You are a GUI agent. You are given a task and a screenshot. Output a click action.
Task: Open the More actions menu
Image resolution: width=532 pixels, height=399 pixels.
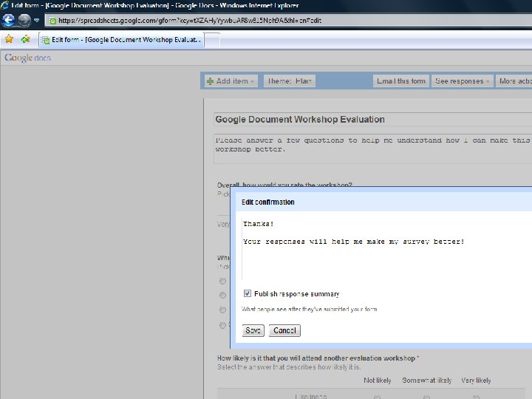point(514,81)
